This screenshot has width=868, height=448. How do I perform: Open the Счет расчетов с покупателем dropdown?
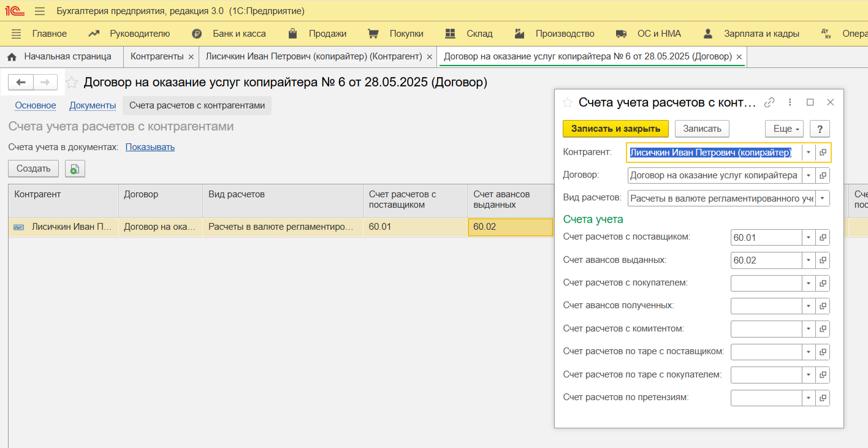[x=809, y=283]
